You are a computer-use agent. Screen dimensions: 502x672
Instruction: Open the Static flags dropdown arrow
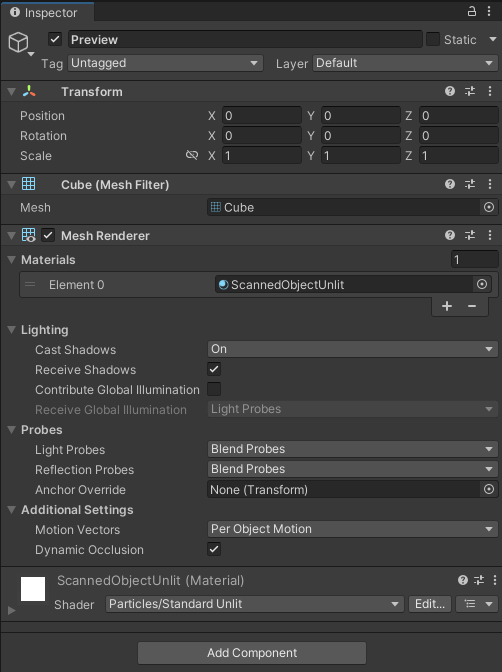493,39
